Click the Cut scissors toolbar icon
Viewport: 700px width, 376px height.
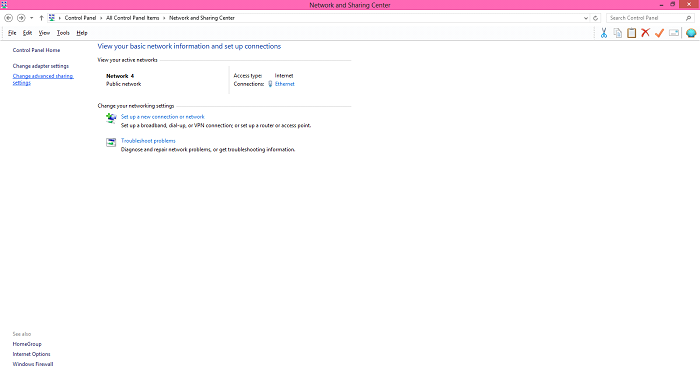tap(604, 33)
